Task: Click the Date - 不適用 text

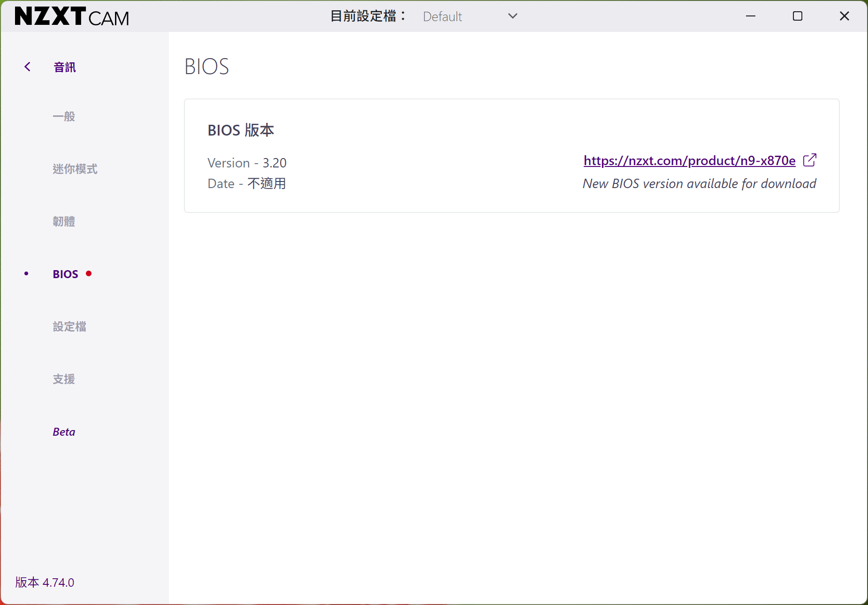Action: [247, 183]
